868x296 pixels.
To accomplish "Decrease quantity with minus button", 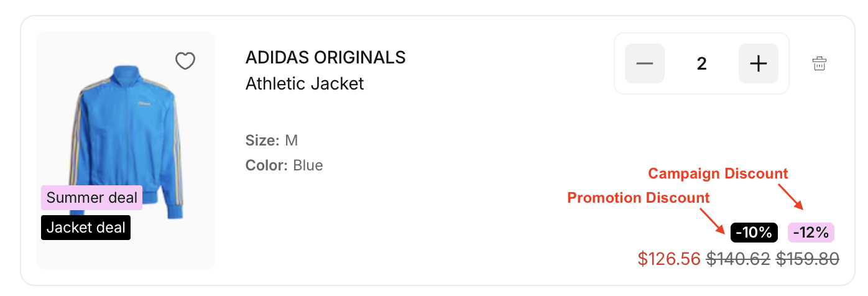I will click(645, 63).
